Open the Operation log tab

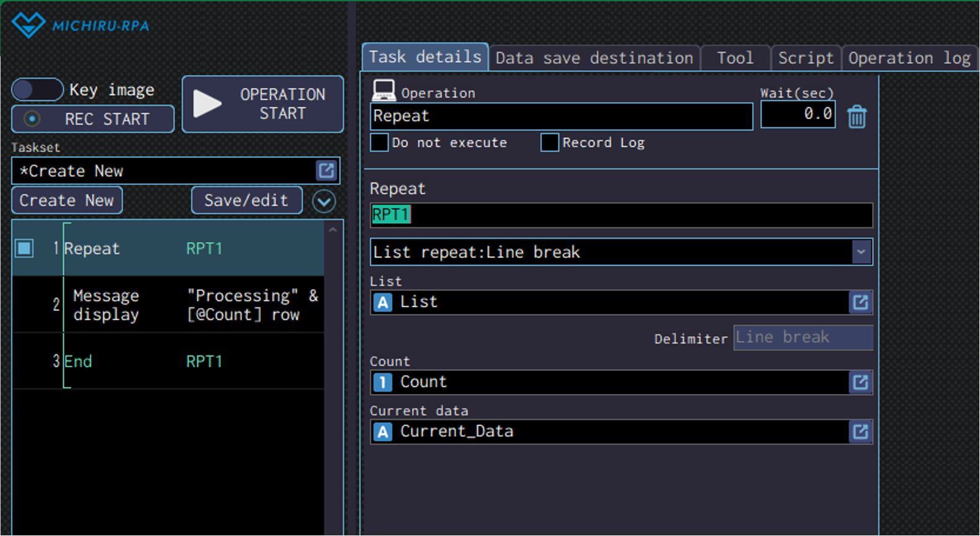coord(909,58)
